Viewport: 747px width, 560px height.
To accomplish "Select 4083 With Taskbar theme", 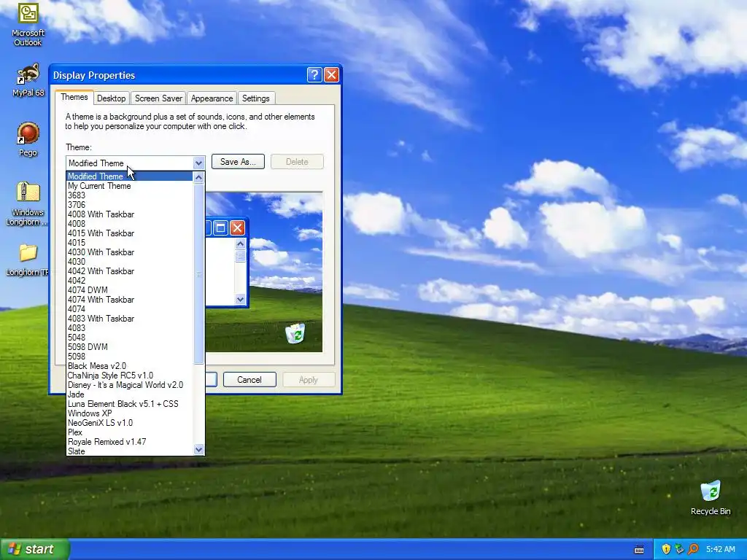I will pyautogui.click(x=130, y=319).
